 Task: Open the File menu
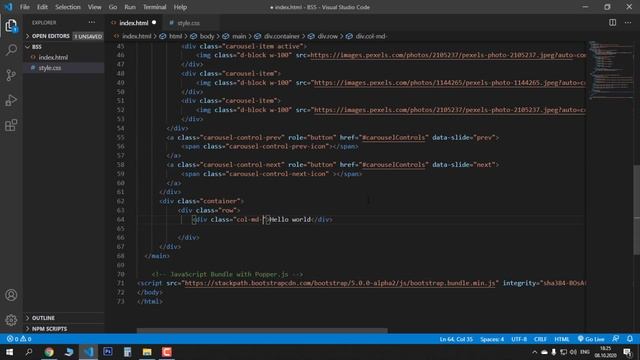coord(25,7)
